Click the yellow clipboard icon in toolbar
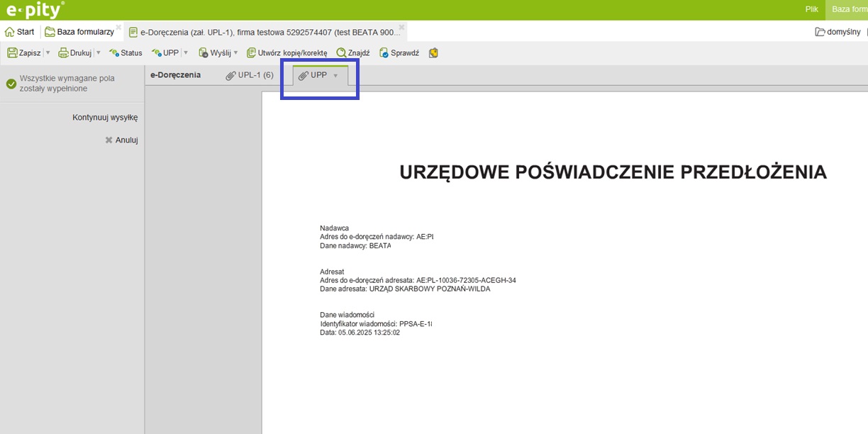This screenshot has height=434, width=868. click(433, 52)
